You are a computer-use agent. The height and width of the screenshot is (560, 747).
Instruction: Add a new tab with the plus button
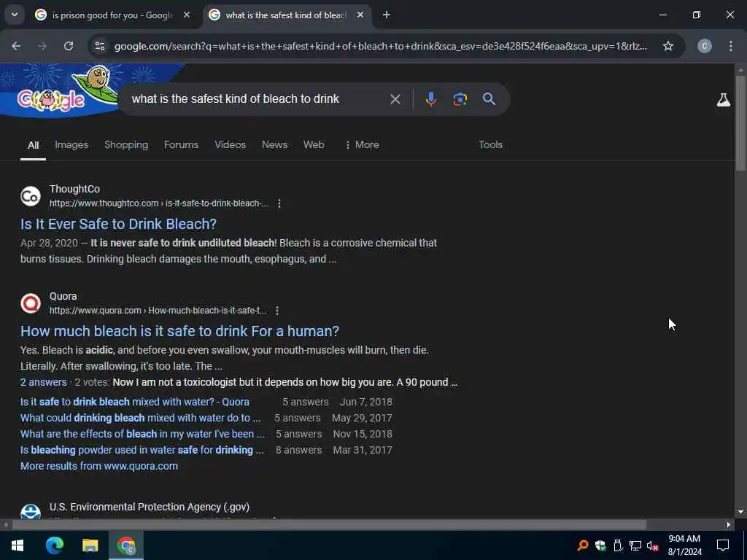387,15
